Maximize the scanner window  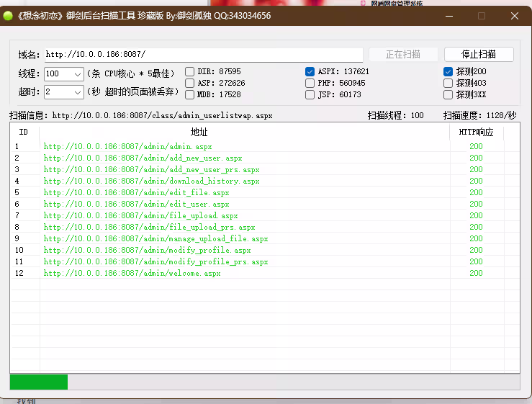pyautogui.click(x=482, y=15)
